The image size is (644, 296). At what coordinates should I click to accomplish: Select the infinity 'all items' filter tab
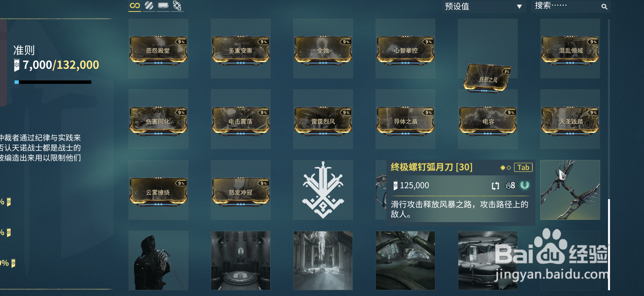click(x=135, y=6)
